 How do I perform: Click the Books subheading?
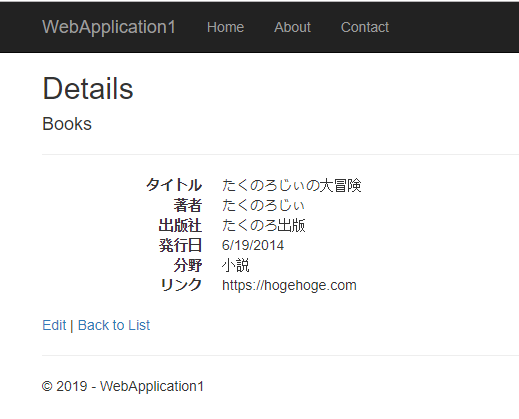67,124
